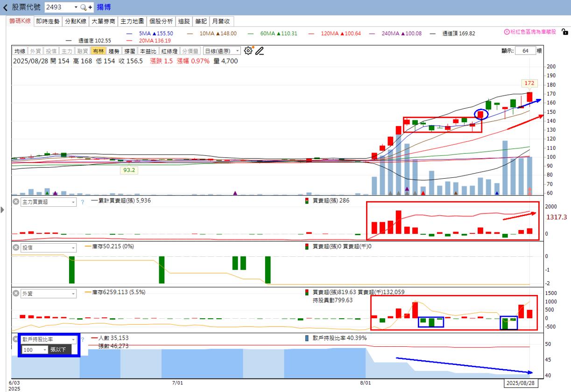571x392 pixels.
Task: Close the 主力買賣超 indicator panel
Action: 15,202
